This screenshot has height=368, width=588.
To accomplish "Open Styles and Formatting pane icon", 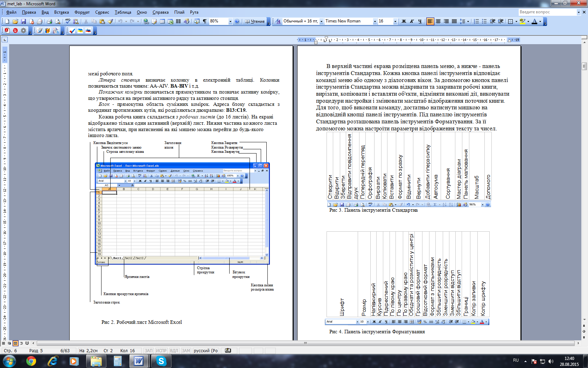I will tap(278, 21).
